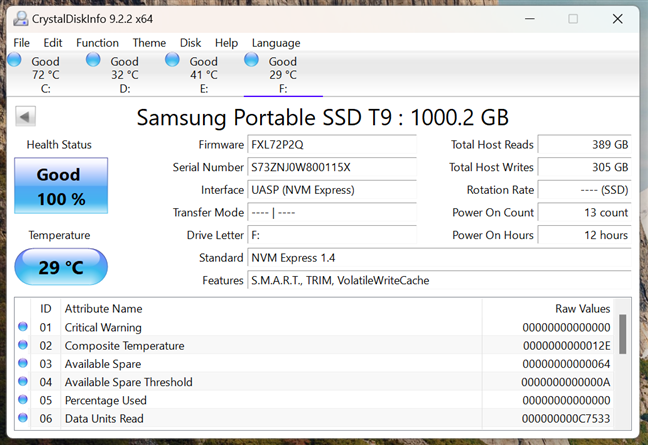Click the CrystalDiskInfo app icon in title bar
Screen dimensions: 648x445
(x=20, y=19)
